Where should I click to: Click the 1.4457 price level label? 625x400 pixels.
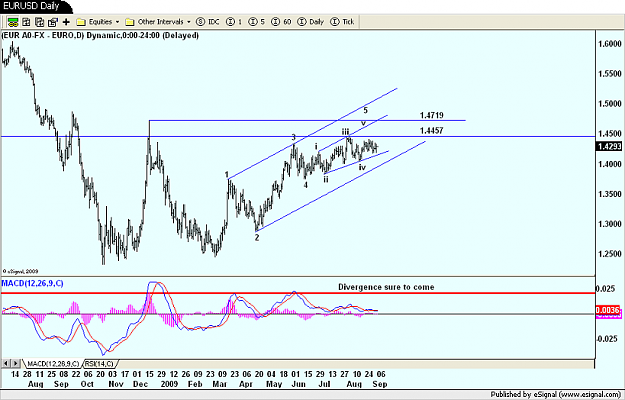pos(431,130)
